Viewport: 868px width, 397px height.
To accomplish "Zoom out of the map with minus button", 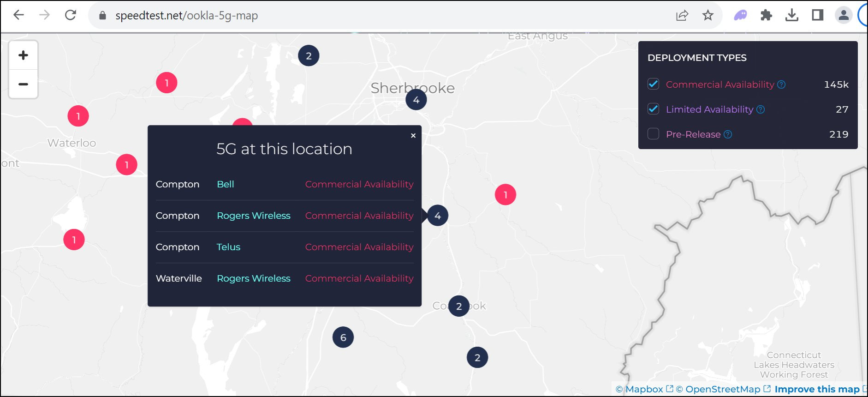I will tap(24, 84).
